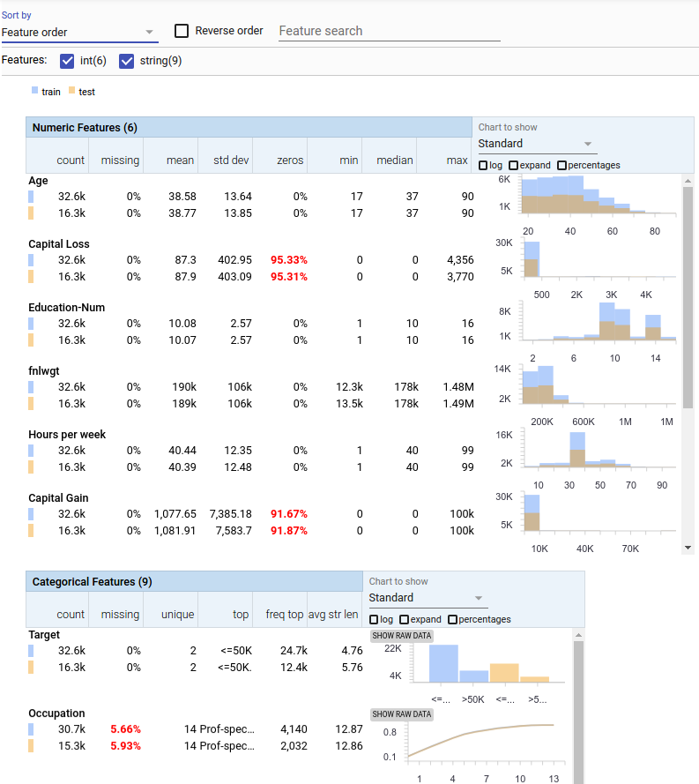
Task: Toggle the Reverse order checkbox
Action: pos(182,31)
